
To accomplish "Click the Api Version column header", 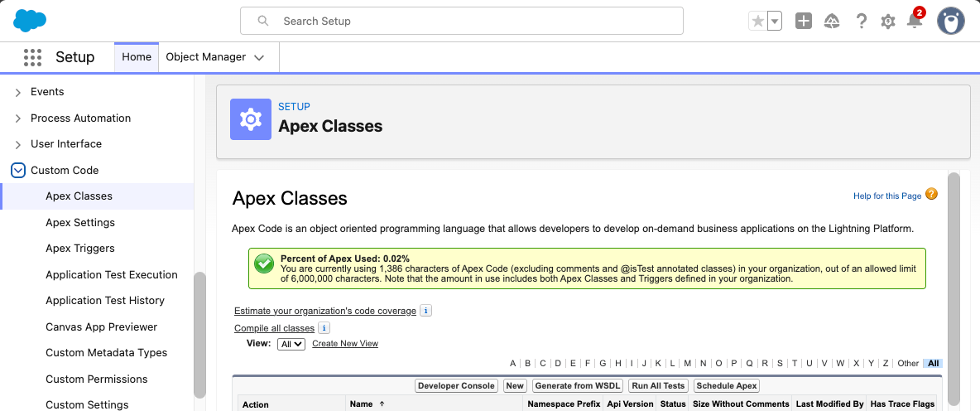I will click(x=630, y=404).
